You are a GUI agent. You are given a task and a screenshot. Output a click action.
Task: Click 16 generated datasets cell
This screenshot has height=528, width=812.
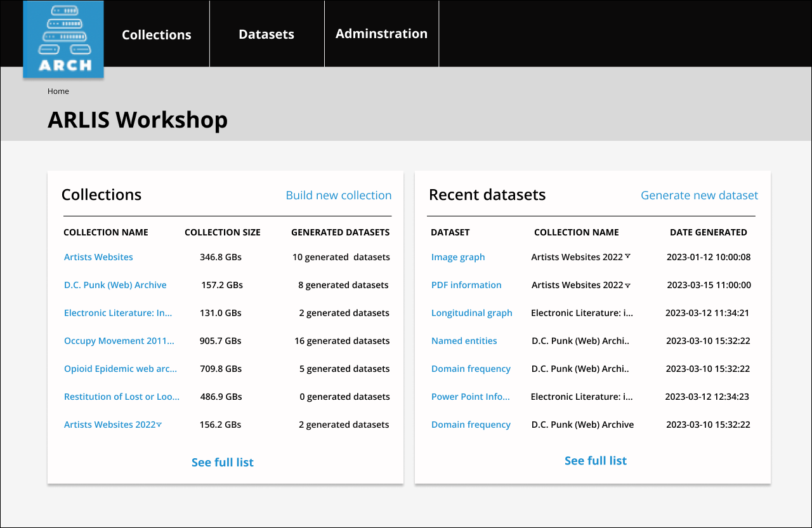[x=342, y=341]
